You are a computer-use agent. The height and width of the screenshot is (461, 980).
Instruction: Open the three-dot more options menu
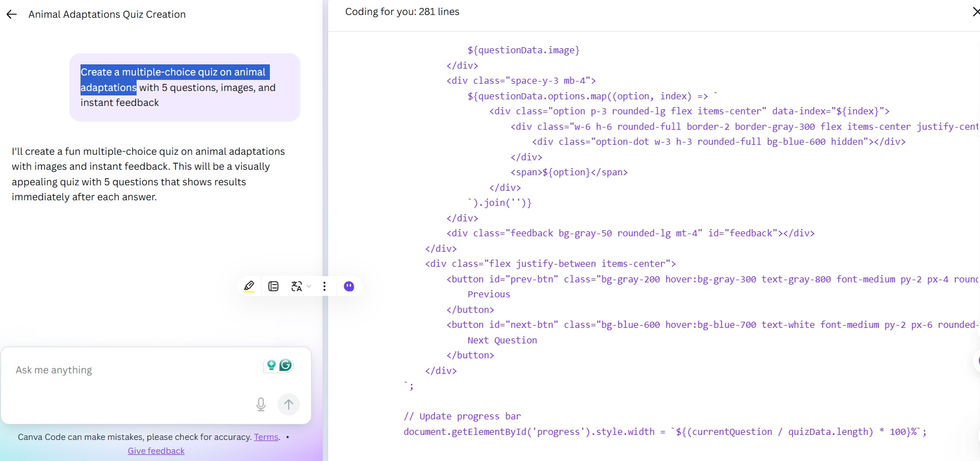[325, 286]
